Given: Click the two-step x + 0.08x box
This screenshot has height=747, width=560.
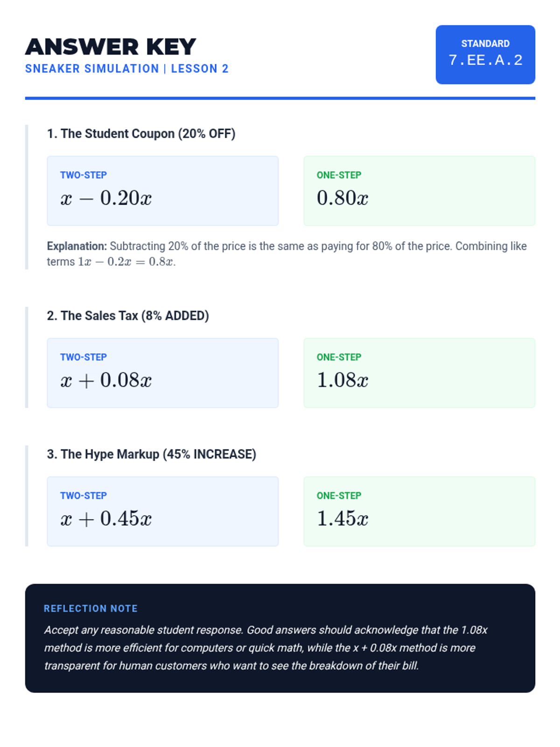Looking at the screenshot, I should (x=162, y=373).
